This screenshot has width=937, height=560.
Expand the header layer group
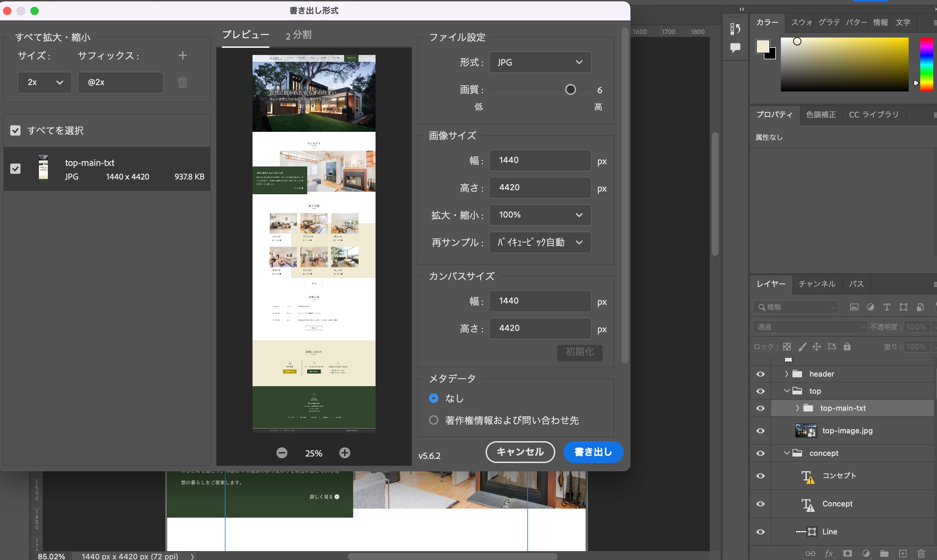pos(786,374)
